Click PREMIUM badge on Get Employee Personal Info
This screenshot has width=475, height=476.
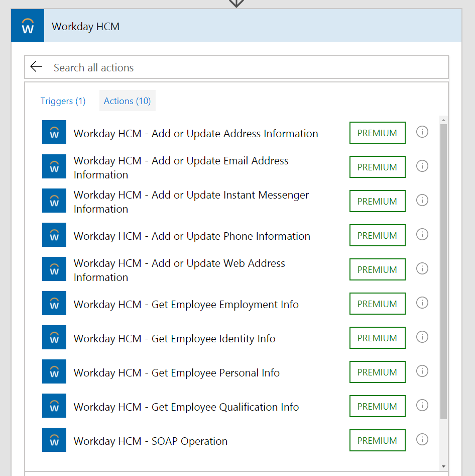click(x=377, y=372)
